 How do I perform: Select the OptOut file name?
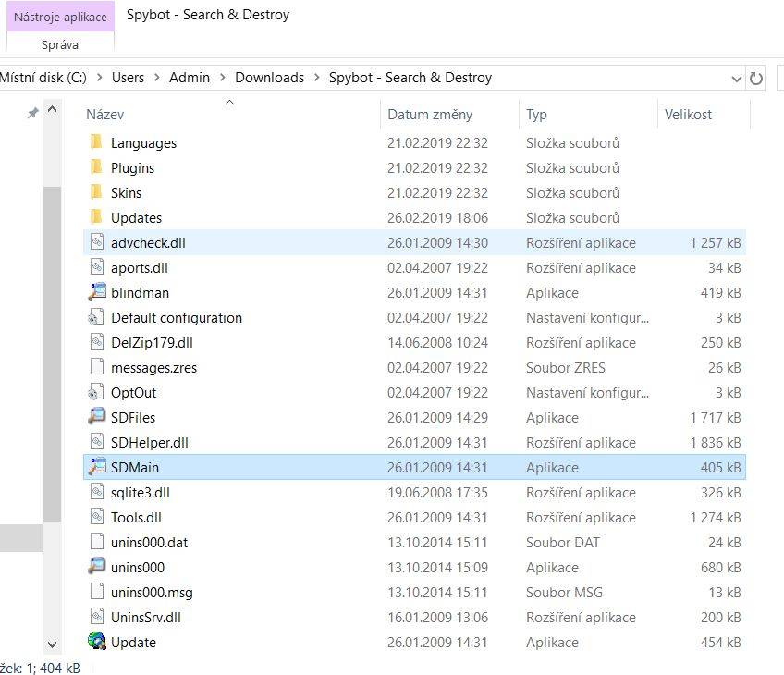click(133, 393)
